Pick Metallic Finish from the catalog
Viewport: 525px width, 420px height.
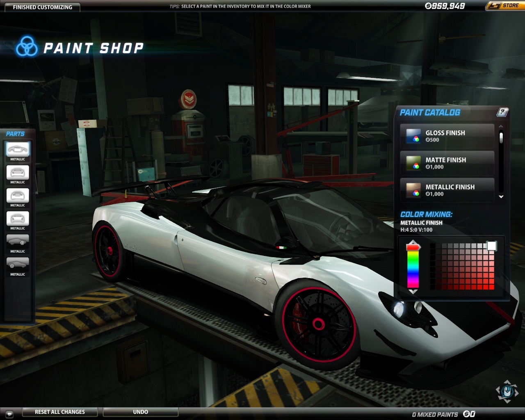coord(447,190)
